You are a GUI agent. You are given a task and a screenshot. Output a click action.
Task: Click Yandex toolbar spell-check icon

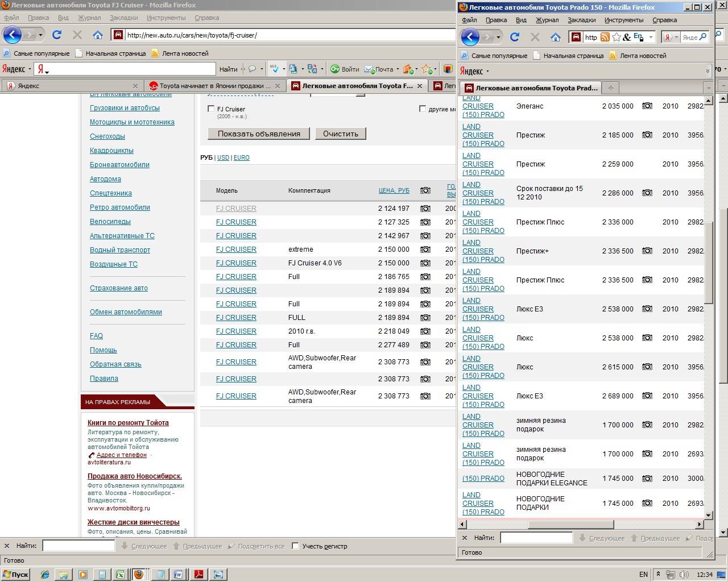click(x=274, y=69)
